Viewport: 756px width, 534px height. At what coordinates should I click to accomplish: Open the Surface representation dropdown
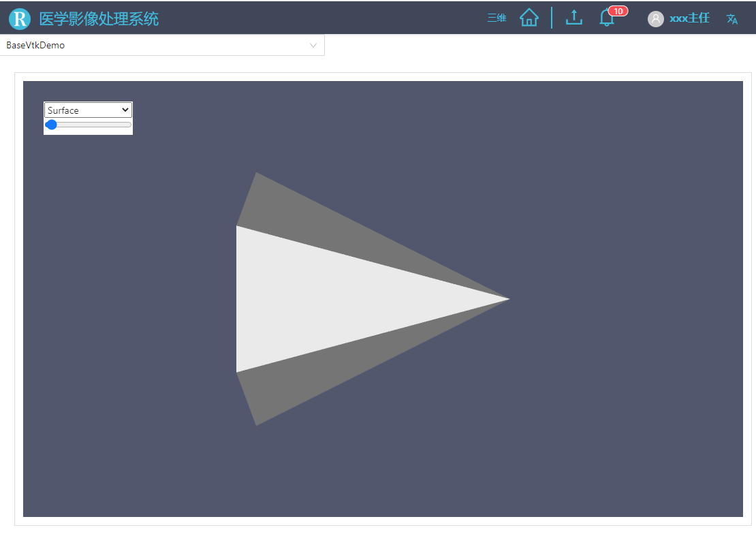click(88, 110)
